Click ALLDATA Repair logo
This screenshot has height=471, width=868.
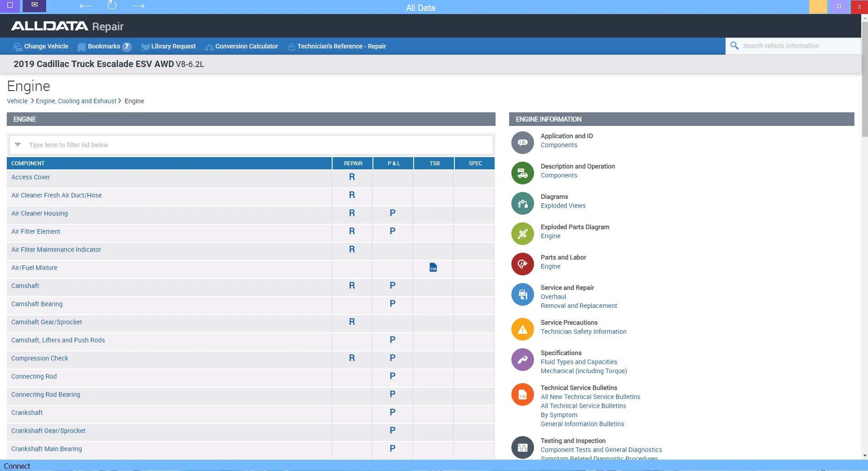tap(67, 26)
